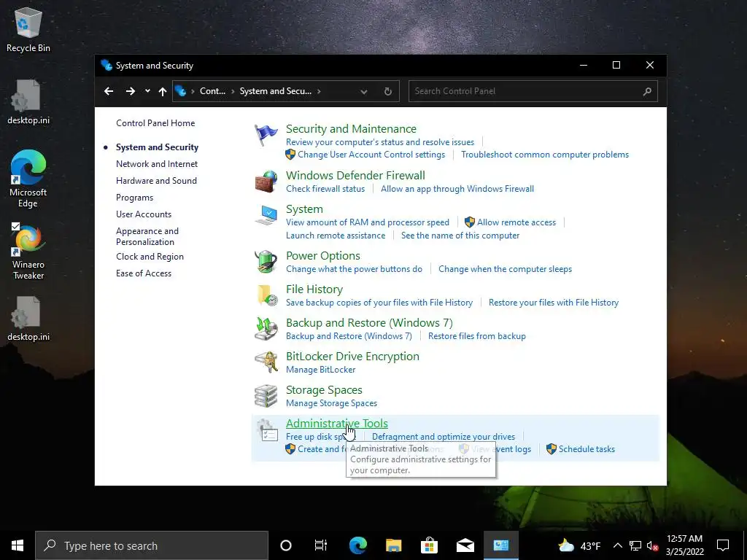This screenshot has width=747, height=560.
Task: Expand the chevron before Cont... breadcrumb
Action: [x=193, y=91]
